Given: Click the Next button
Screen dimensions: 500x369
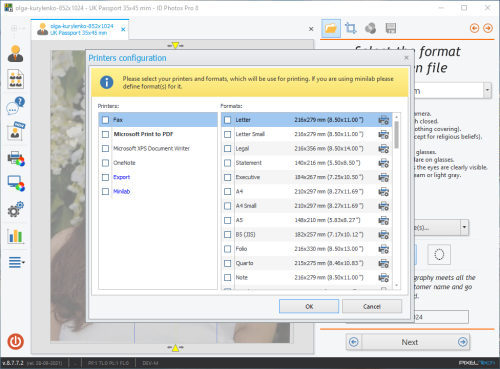Looking at the screenshot, I should pos(409,342).
